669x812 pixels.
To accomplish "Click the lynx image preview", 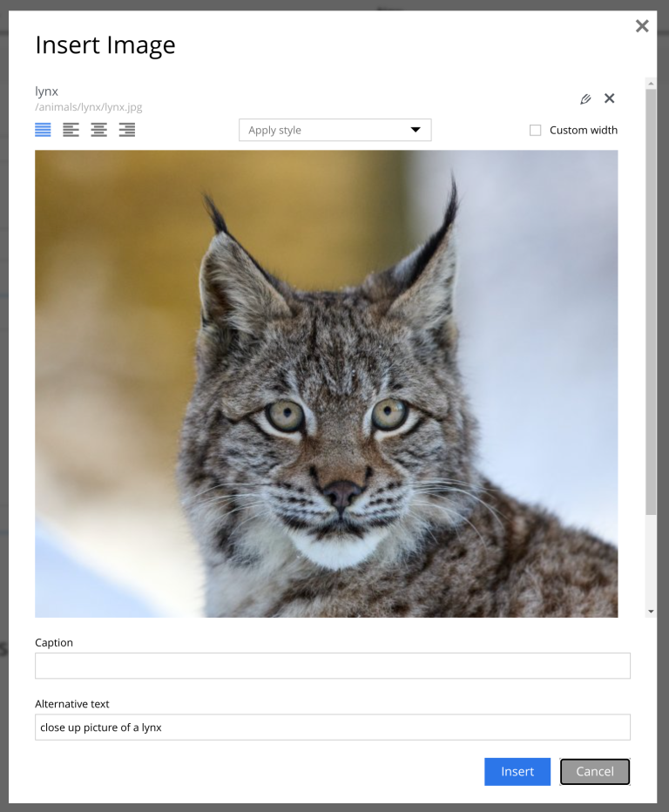I will (x=326, y=383).
